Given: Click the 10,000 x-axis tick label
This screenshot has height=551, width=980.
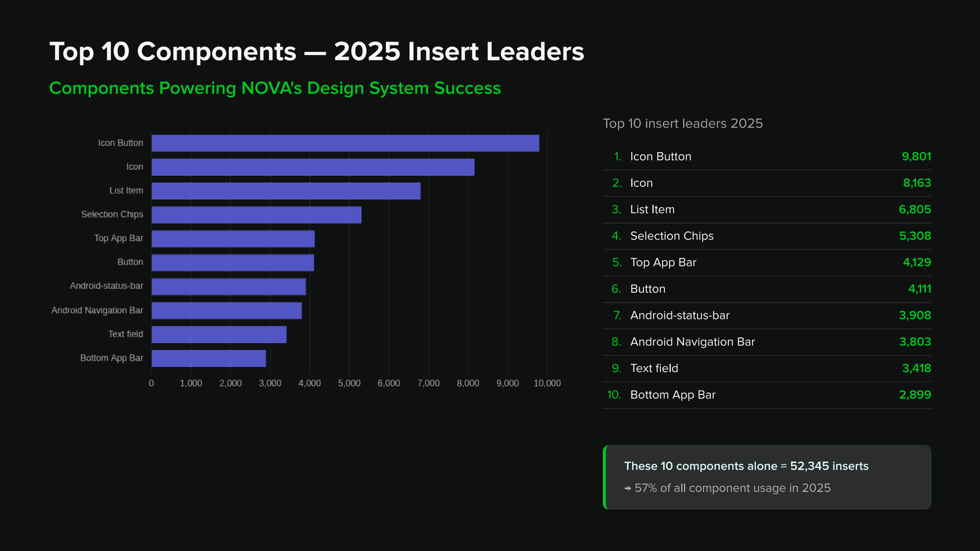Looking at the screenshot, I should [x=547, y=383].
